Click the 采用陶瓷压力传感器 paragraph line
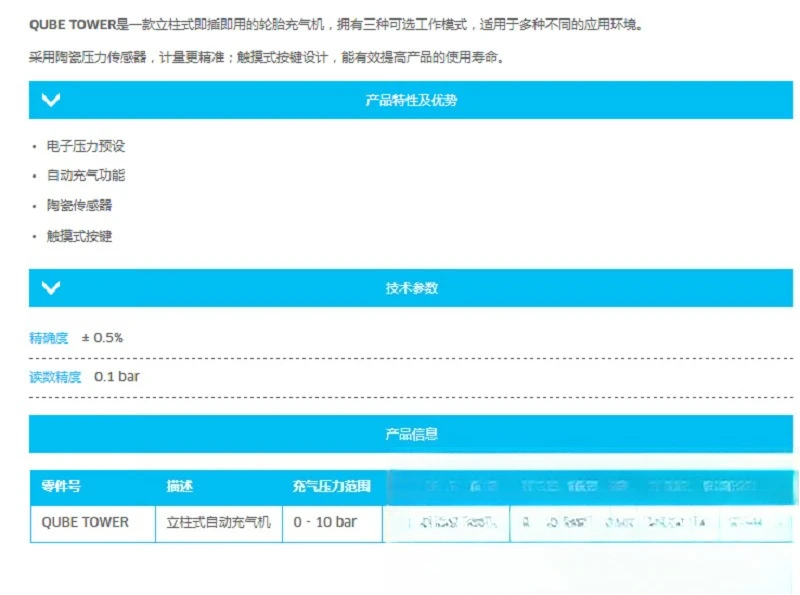 266,57
